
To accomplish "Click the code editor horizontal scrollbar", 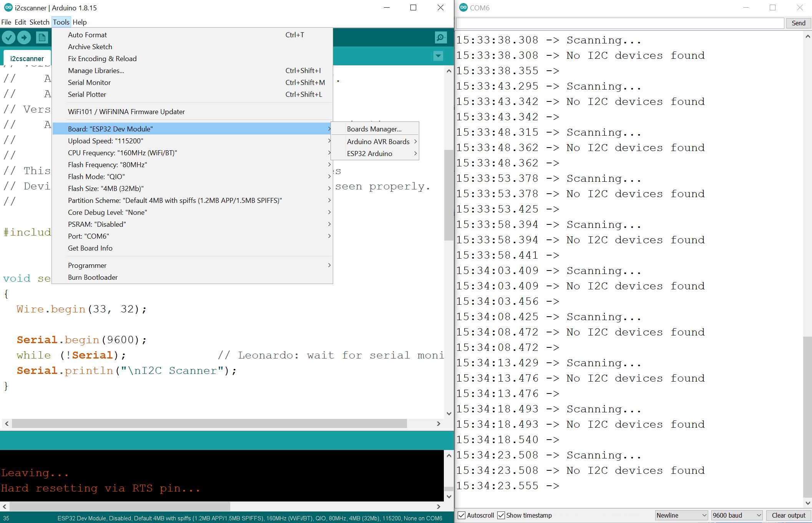I will [x=209, y=423].
